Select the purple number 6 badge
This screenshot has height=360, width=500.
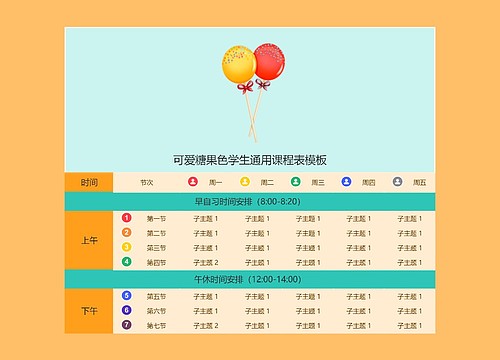pyautogui.click(x=126, y=310)
